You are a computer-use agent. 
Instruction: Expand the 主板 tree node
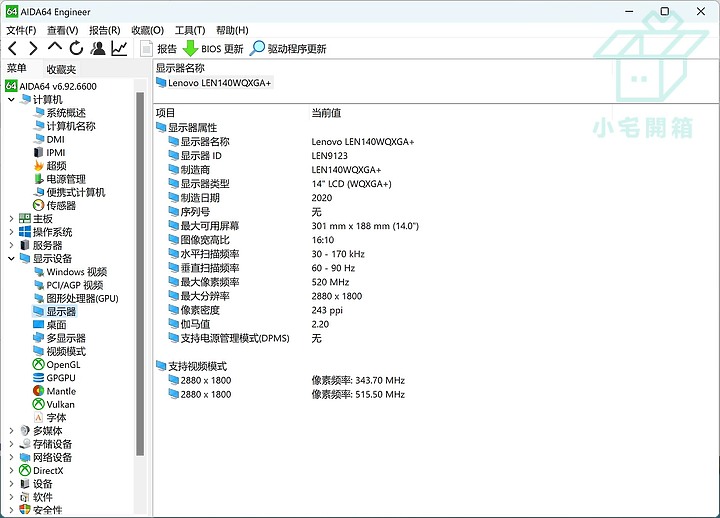(11, 219)
